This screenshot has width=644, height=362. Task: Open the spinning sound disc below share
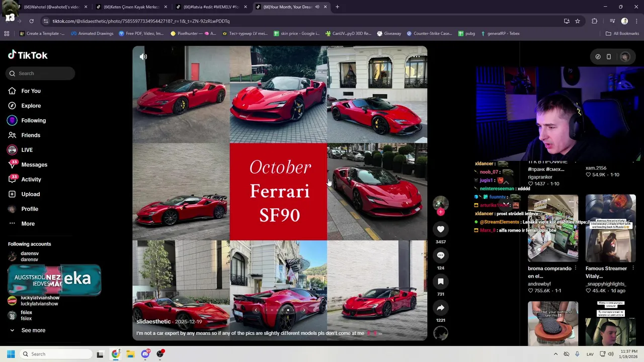pos(440,333)
